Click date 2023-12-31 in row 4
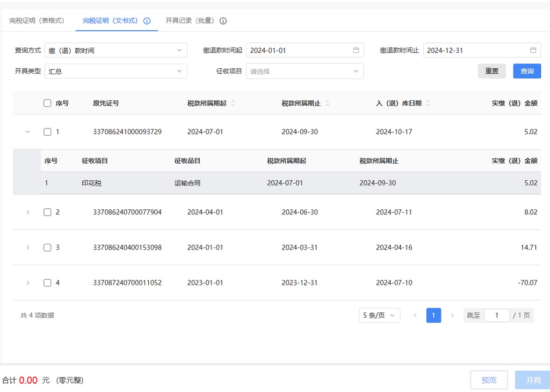Image resolution: width=550 pixels, height=392 pixels. (299, 283)
